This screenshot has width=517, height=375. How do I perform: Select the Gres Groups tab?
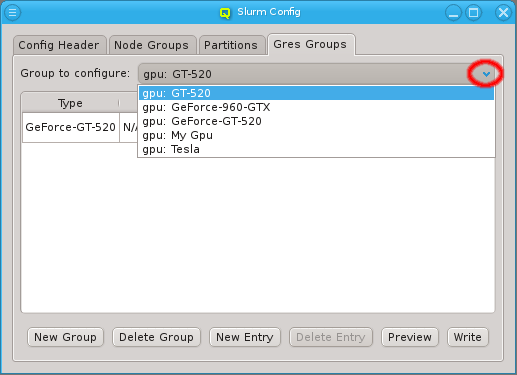coord(311,44)
